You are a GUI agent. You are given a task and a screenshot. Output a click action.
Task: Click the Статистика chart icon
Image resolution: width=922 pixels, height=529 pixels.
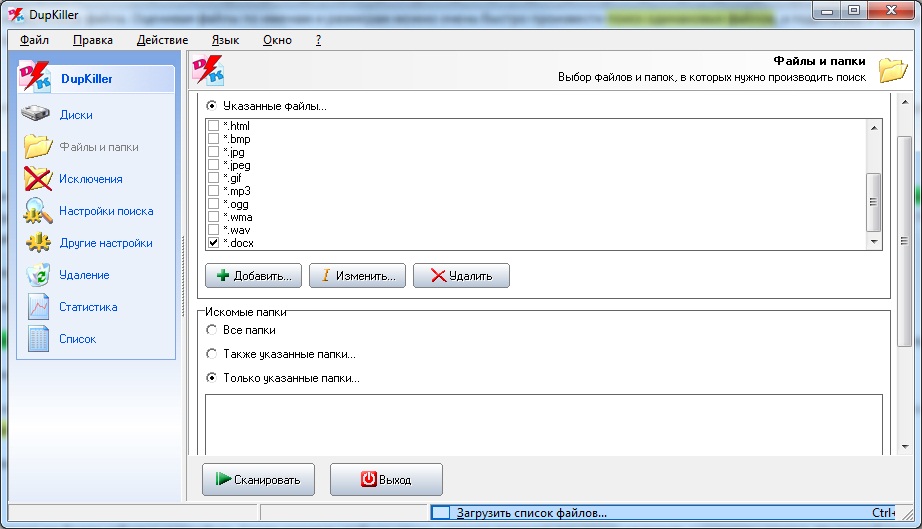point(38,306)
